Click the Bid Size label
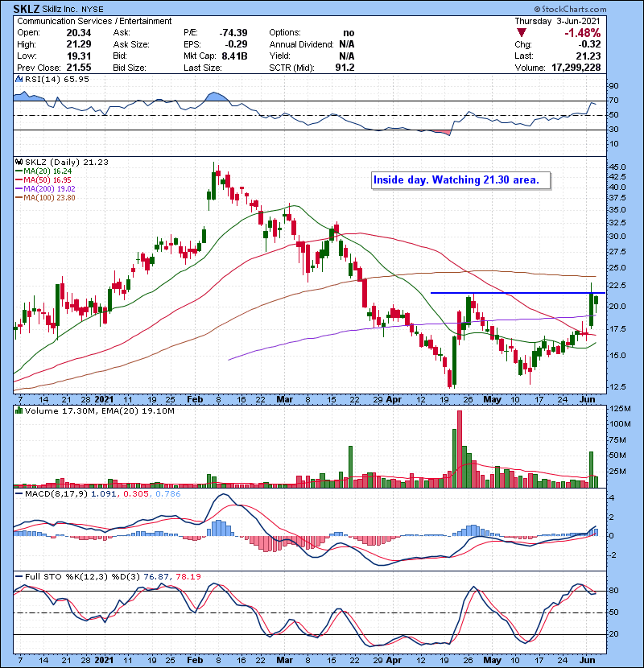Screen dimensions: 644x668 point(130,68)
